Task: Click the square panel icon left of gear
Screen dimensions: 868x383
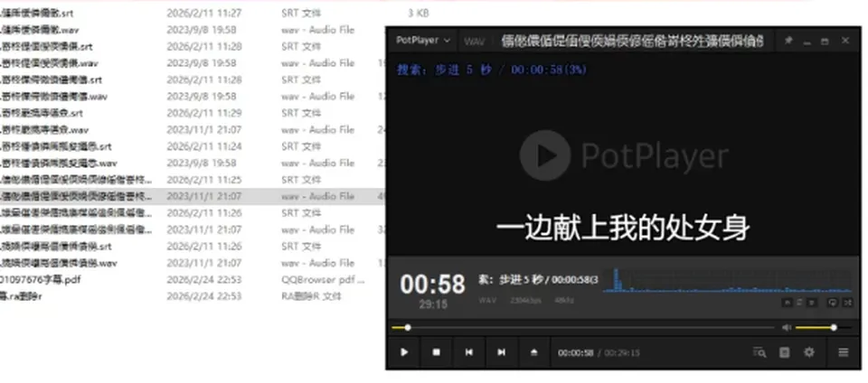Action: point(785,352)
